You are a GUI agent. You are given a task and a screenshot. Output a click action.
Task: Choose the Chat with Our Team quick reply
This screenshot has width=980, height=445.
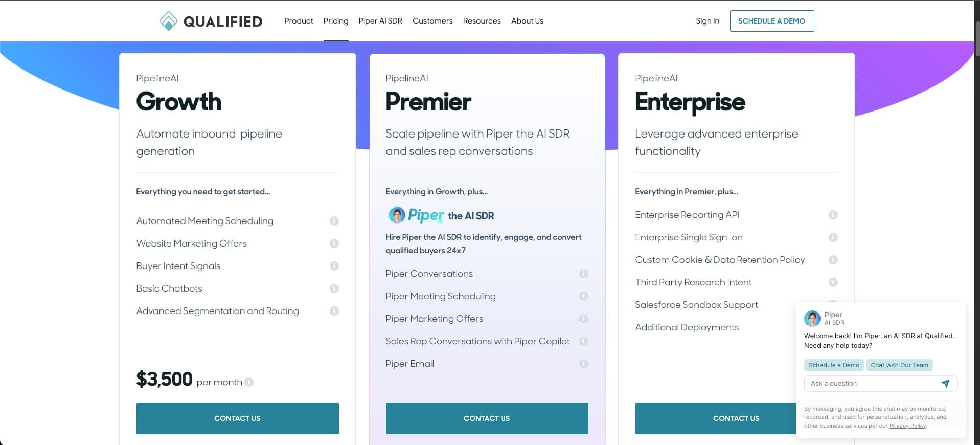point(899,365)
